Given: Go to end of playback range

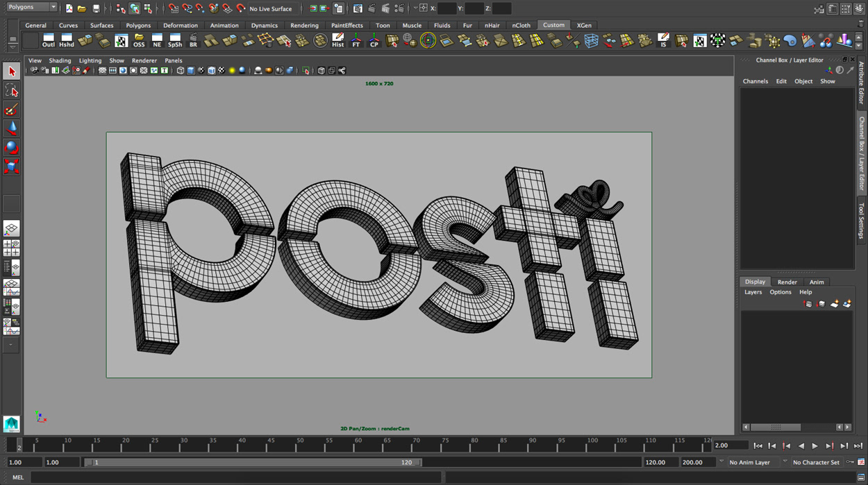Looking at the screenshot, I should point(858,446).
